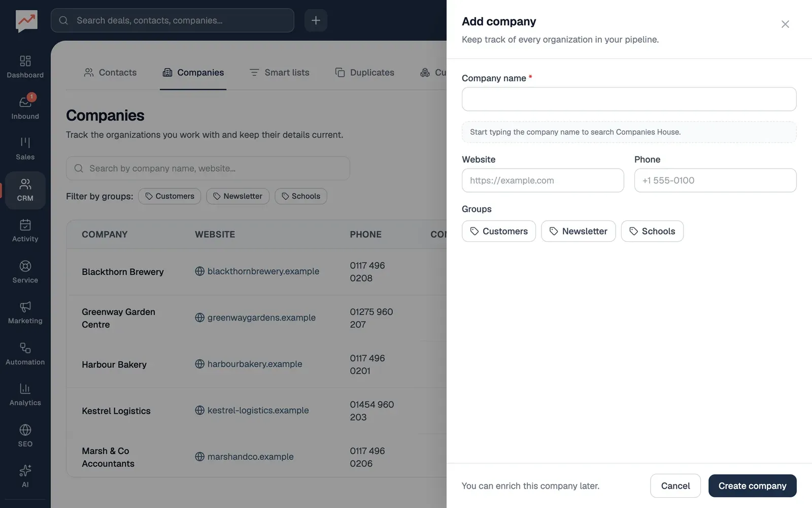Open the kestrel-logistics.example link
812x508 pixels.
258,410
